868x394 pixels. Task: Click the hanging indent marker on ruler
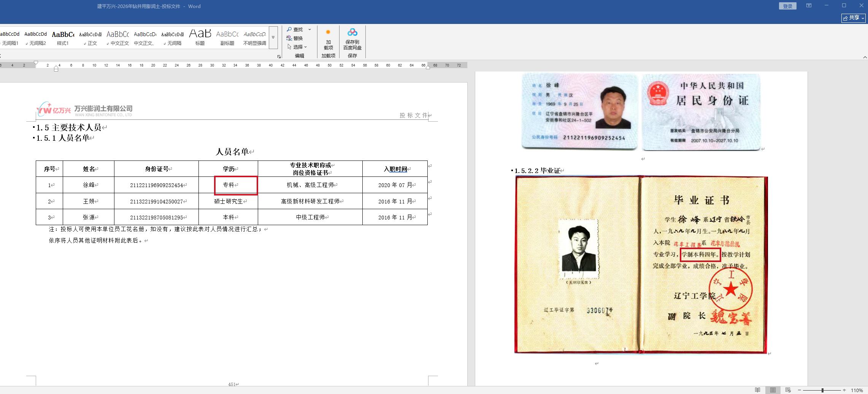(x=56, y=67)
